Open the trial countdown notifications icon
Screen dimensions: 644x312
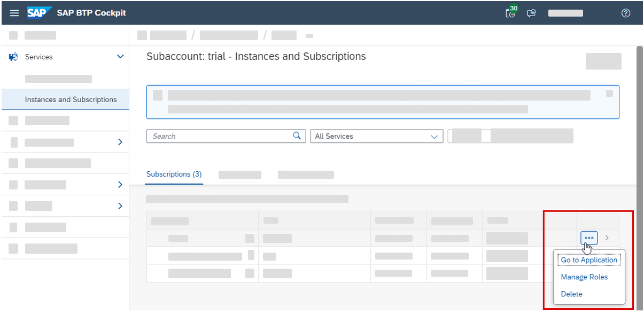coord(510,13)
